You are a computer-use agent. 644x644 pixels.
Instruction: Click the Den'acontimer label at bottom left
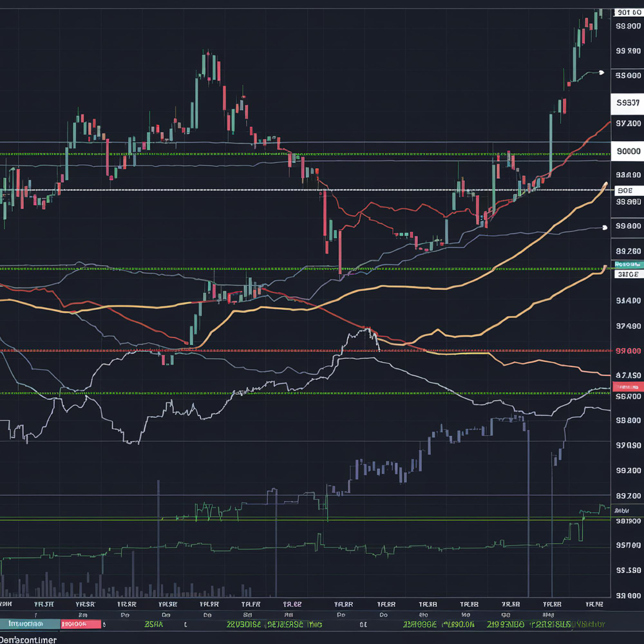coord(28,639)
